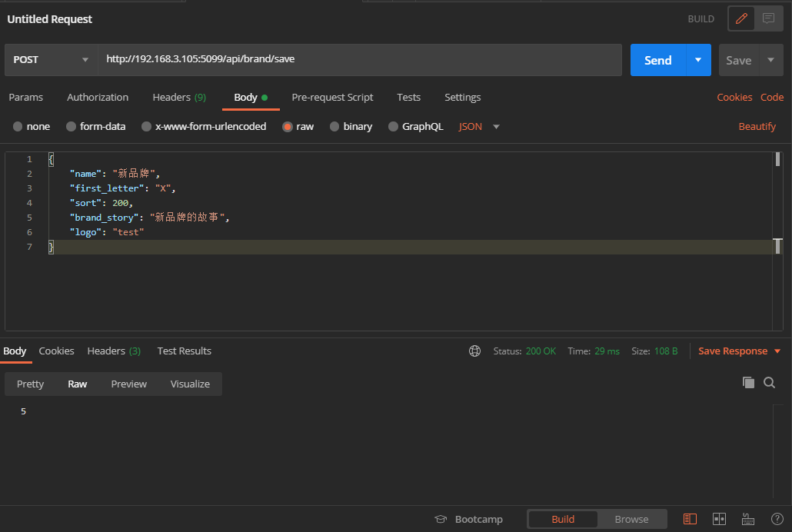Viewport: 792px width, 532px height.
Task: Open the Test Results response tab
Action: [x=184, y=351]
